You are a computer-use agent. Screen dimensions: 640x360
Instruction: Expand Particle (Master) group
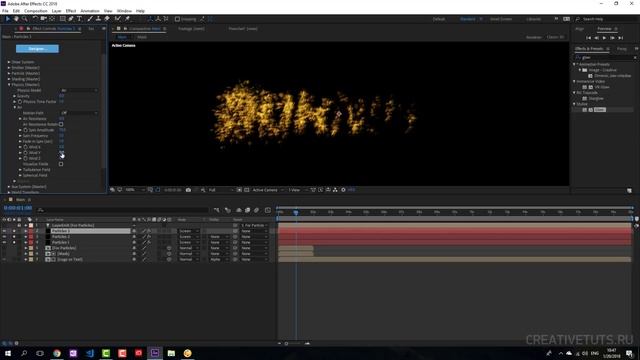point(9,73)
